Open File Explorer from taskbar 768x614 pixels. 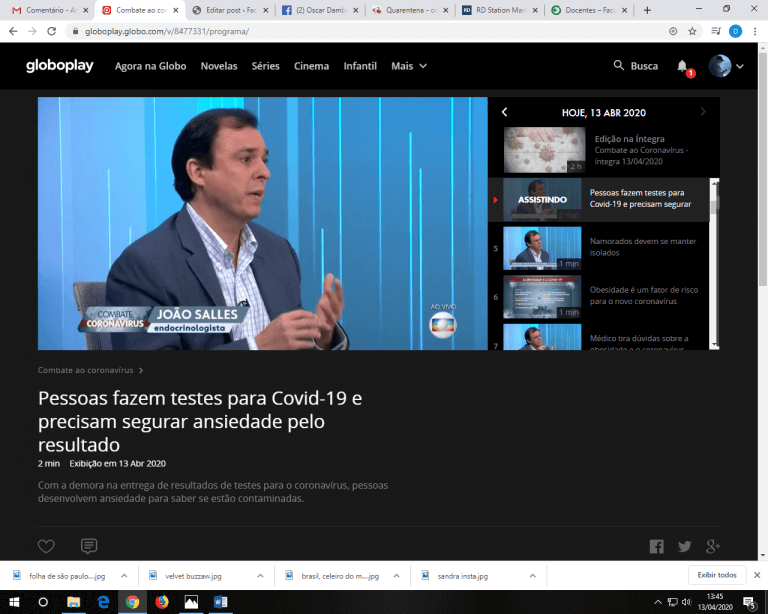[x=73, y=602]
